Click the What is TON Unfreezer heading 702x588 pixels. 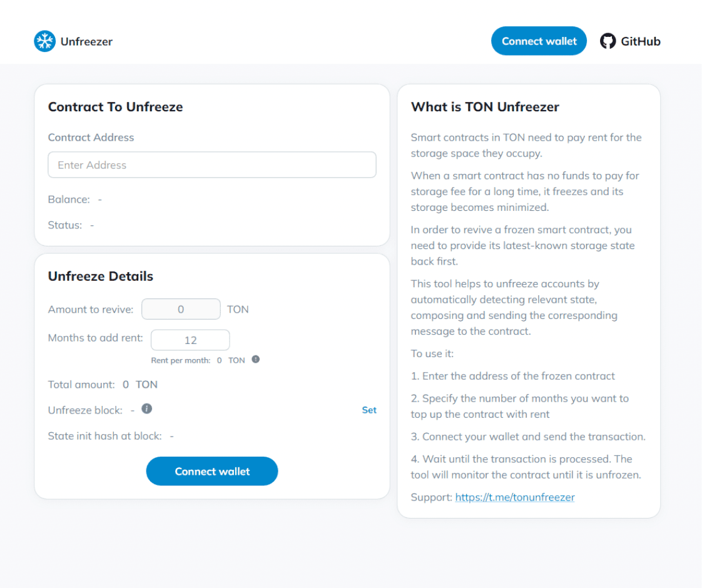point(486,107)
